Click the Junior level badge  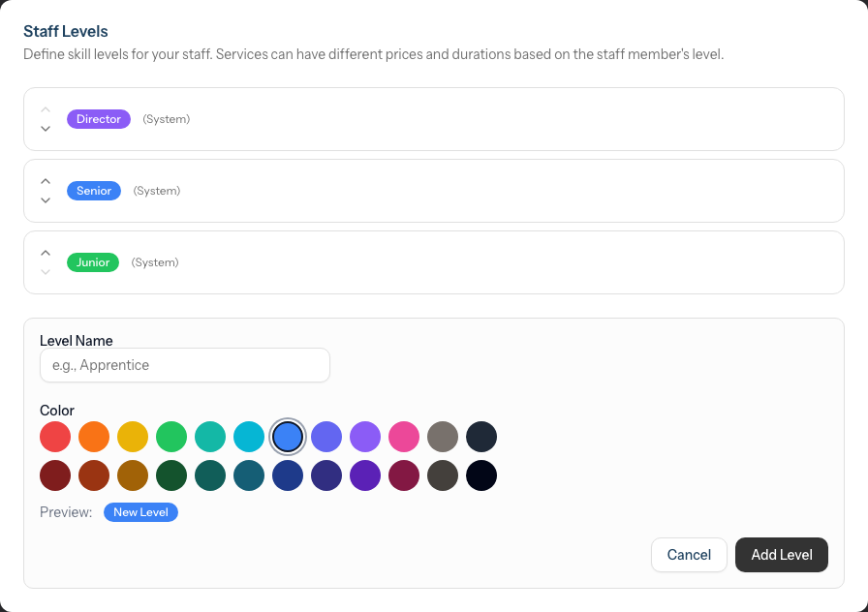pyautogui.click(x=92, y=262)
